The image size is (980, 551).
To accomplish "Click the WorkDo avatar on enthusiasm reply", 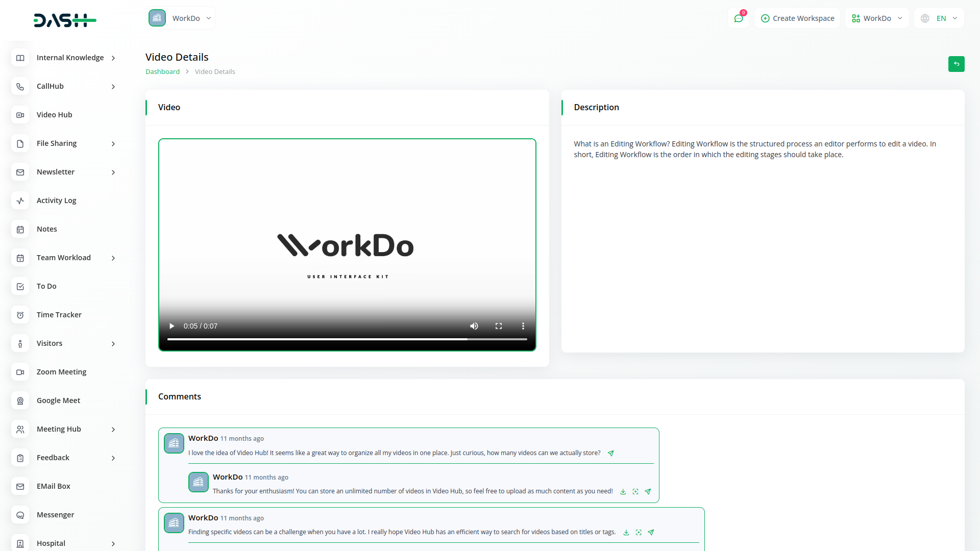I will [199, 482].
